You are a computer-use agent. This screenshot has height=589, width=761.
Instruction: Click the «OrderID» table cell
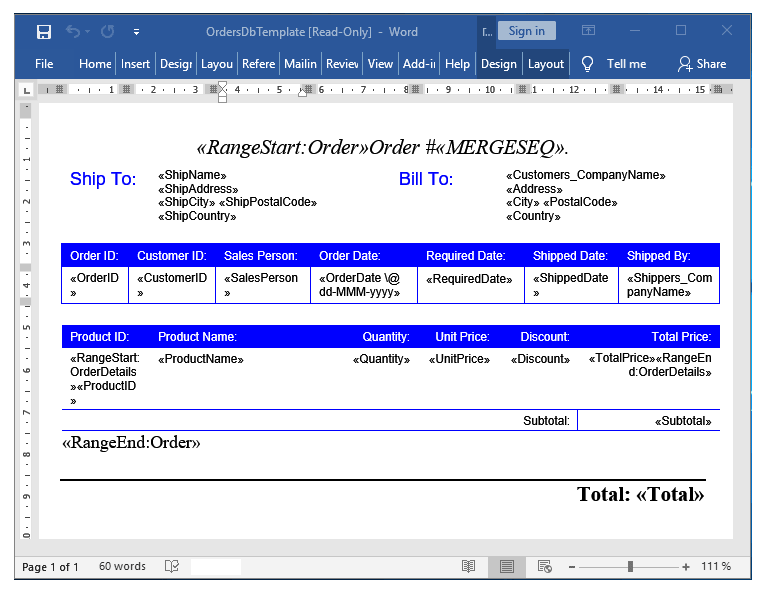pos(95,285)
